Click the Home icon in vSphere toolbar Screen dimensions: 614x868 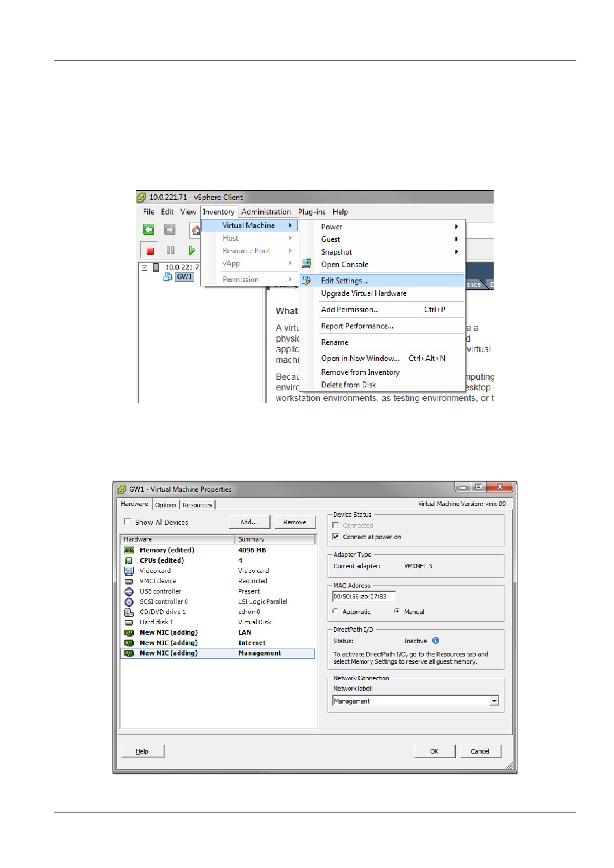[x=196, y=230]
